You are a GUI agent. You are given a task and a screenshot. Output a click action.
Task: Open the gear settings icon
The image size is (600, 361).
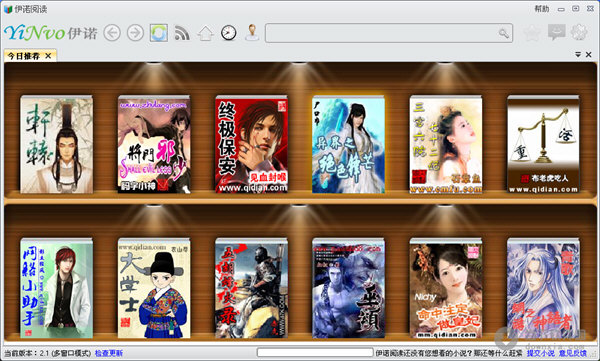(579, 33)
